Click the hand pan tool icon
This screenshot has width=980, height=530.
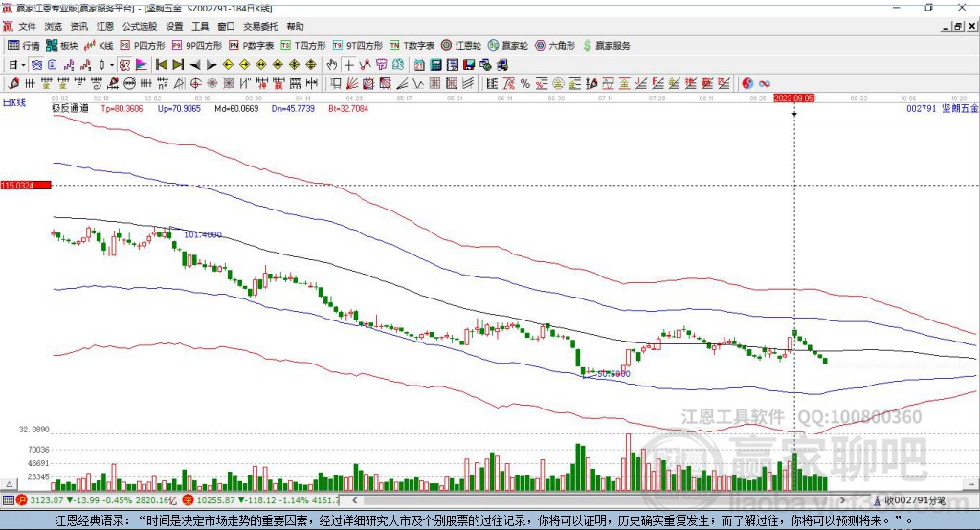pos(332,64)
